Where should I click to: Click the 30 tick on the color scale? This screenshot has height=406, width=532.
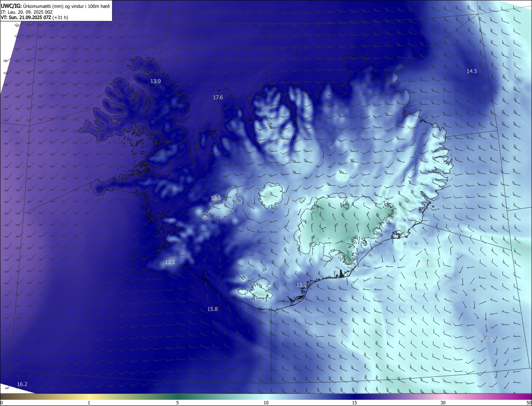pyautogui.click(x=443, y=403)
